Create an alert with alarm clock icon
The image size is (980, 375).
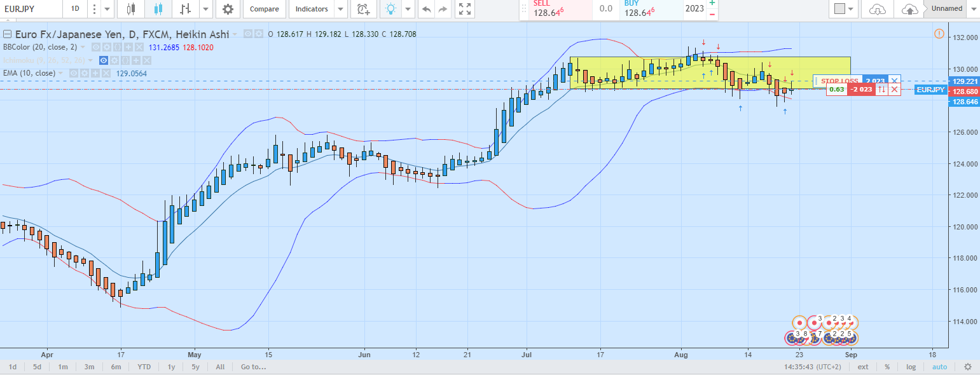[363, 9]
